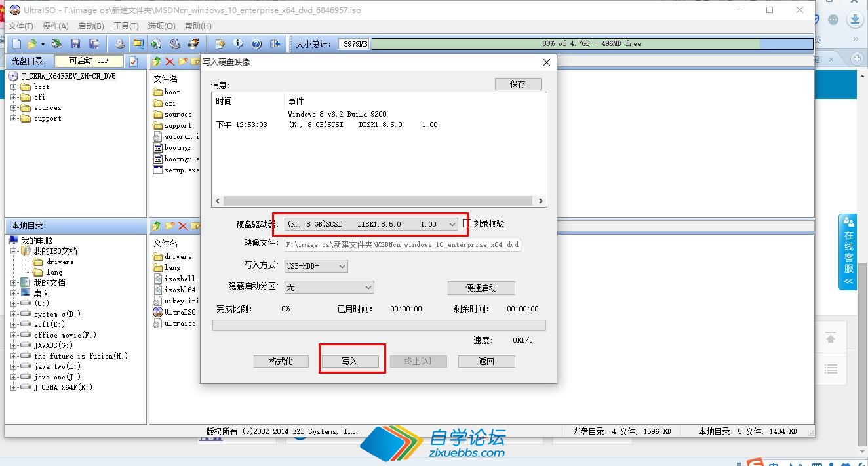Image resolution: width=868 pixels, height=466 pixels.
Task: Click the download icon in browser window behind
Action: coord(855,20)
